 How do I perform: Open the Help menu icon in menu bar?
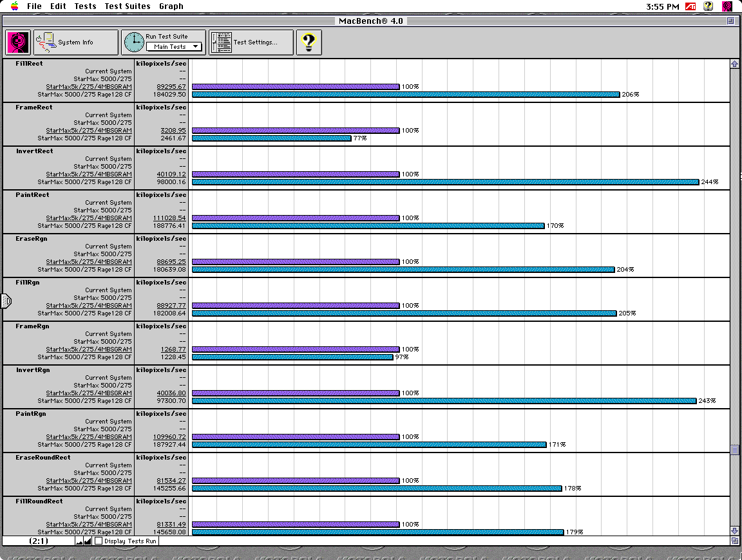pos(709,6)
